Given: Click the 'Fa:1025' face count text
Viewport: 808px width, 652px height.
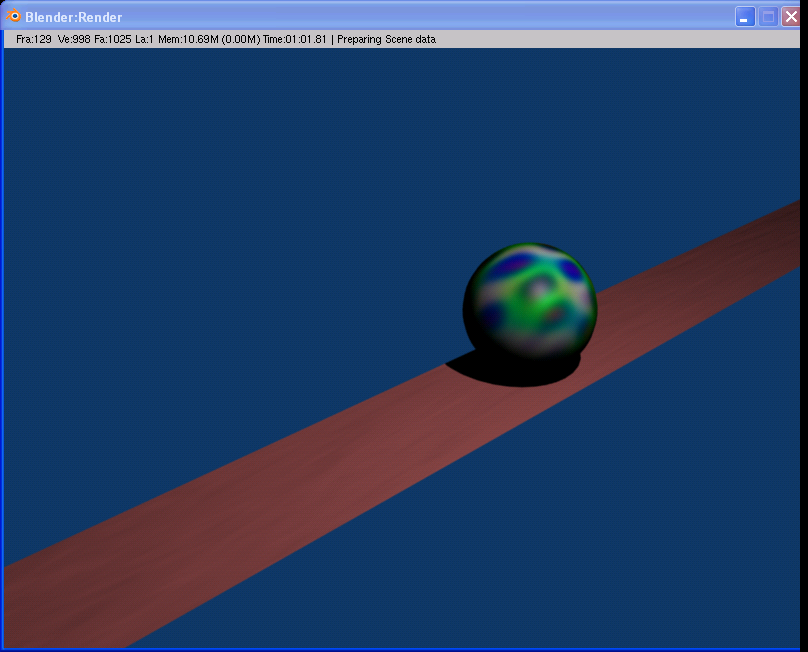Looking at the screenshot, I should point(113,39).
